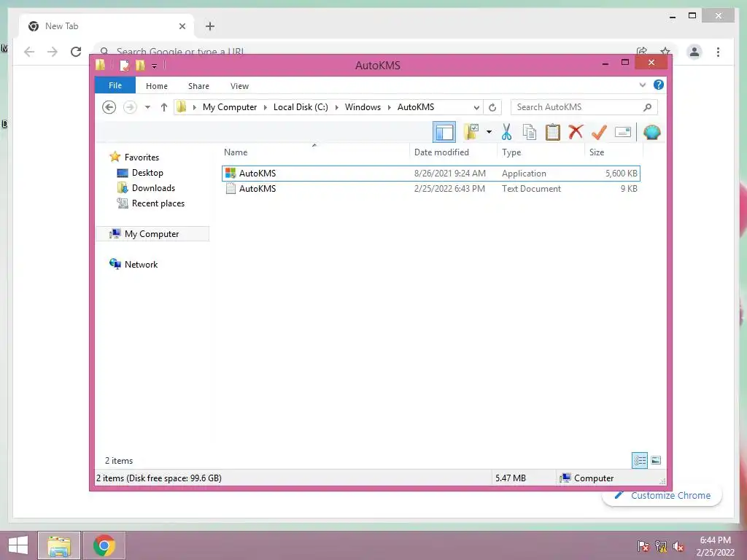The height and width of the screenshot is (560, 747).
Task: Click the search magnifier icon in Explorer
Action: tap(647, 107)
